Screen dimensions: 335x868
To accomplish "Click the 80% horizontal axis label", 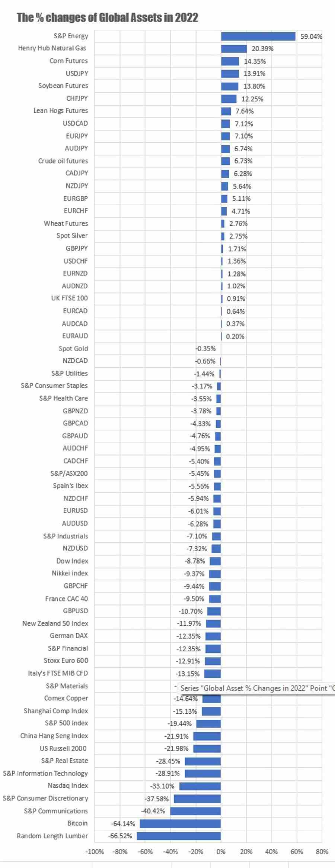I will pyautogui.click(x=322, y=852).
